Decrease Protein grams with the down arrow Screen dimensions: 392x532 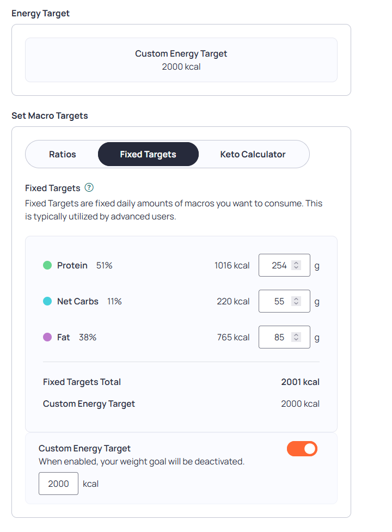[x=296, y=268]
